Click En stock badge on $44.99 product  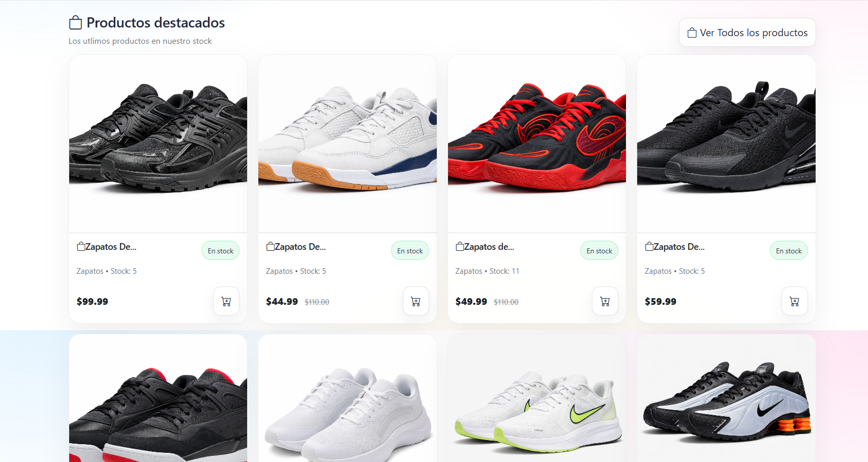point(410,251)
